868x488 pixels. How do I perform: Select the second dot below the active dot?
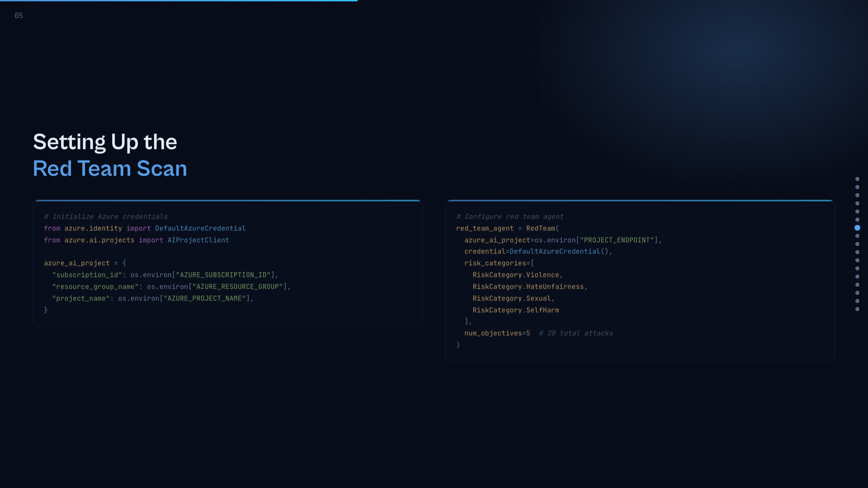857,244
